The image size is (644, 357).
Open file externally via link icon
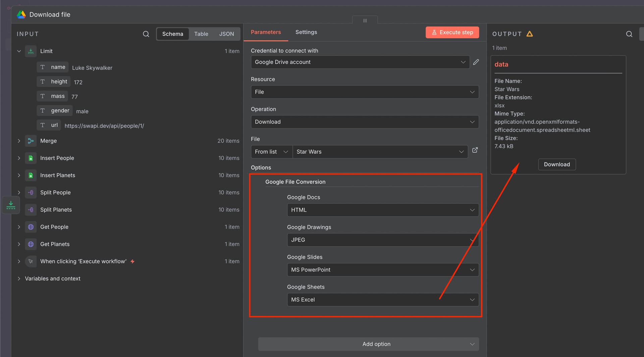[x=475, y=150]
